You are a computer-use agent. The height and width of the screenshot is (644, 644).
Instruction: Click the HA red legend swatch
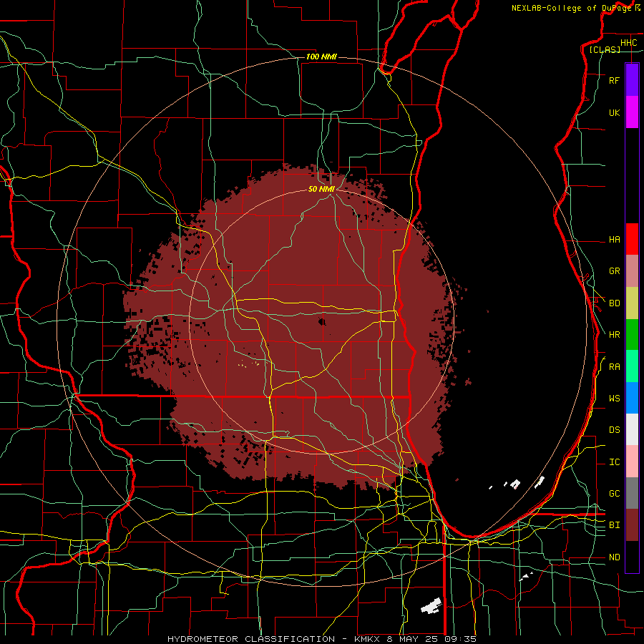[632, 239]
